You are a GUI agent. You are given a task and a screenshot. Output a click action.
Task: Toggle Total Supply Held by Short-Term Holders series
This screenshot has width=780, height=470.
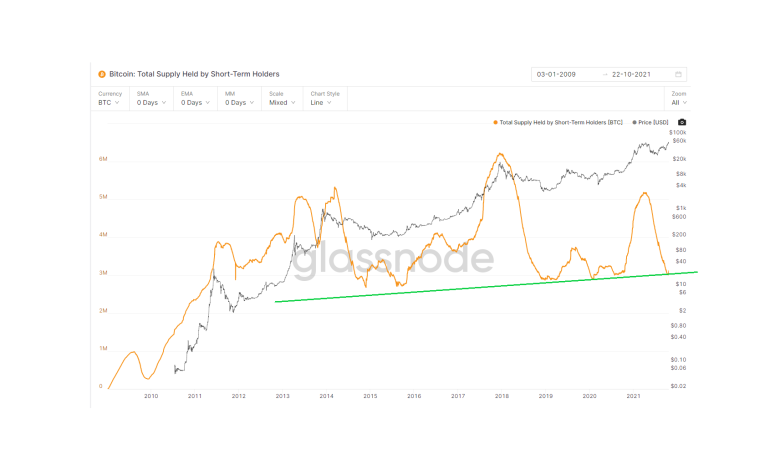click(562, 122)
